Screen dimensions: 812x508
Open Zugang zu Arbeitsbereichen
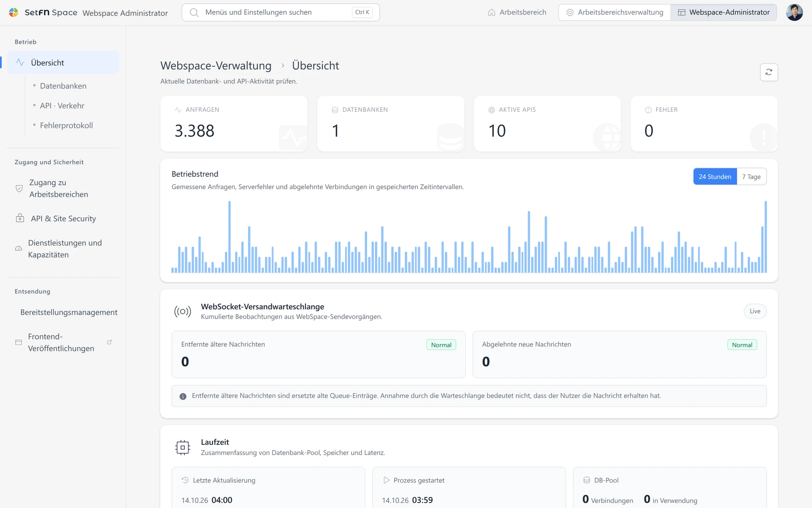(63, 188)
